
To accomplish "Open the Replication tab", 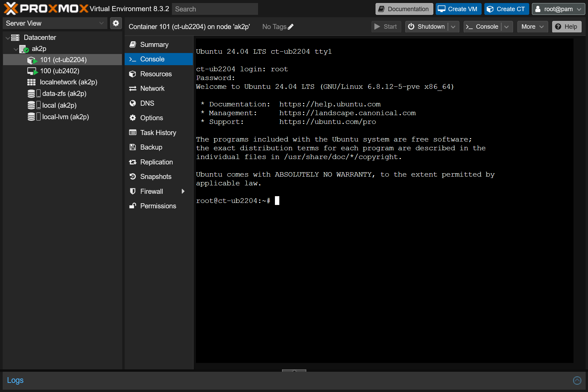I will (x=159, y=162).
